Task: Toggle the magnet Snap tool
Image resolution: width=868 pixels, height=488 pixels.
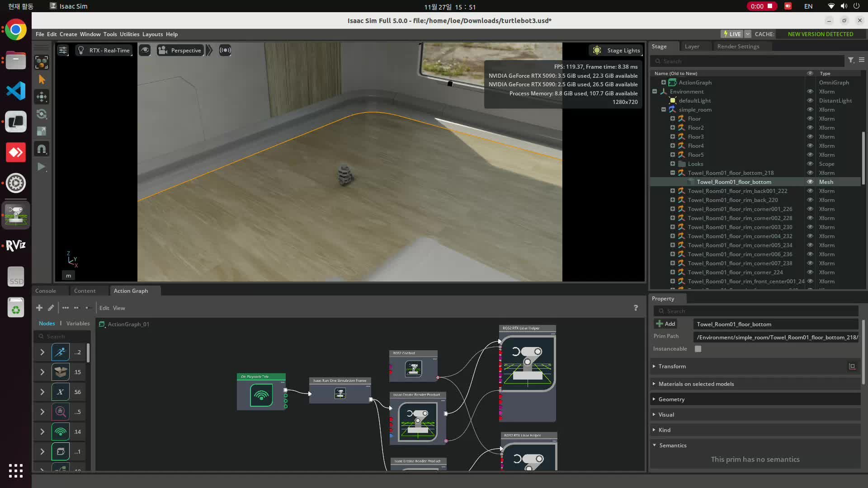Action: coord(42,149)
